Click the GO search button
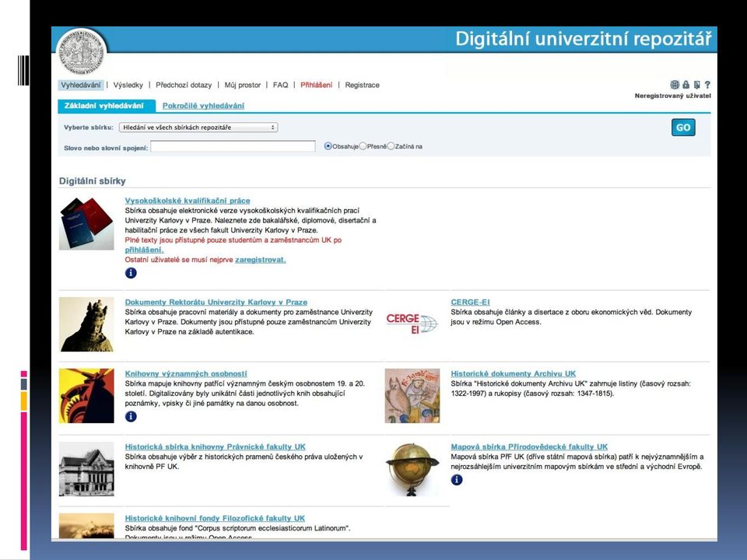 [683, 128]
